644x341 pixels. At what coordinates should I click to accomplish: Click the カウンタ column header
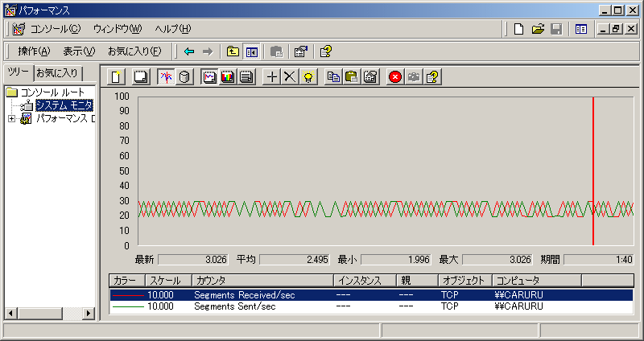(261, 280)
